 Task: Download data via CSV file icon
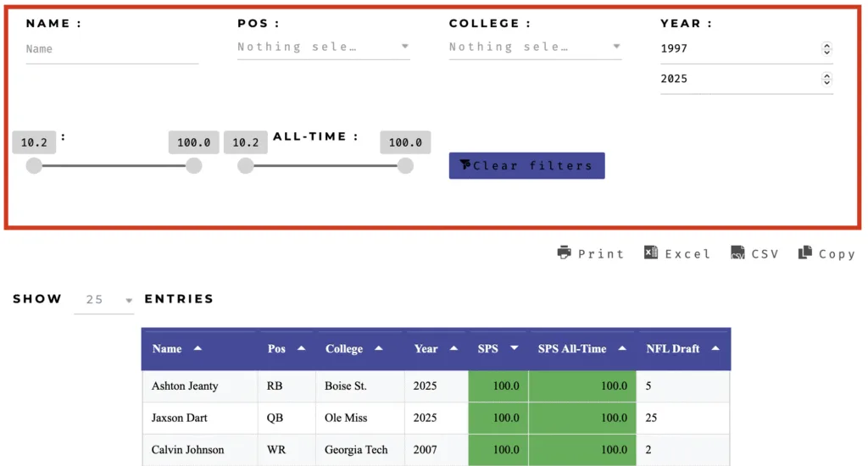737,252
